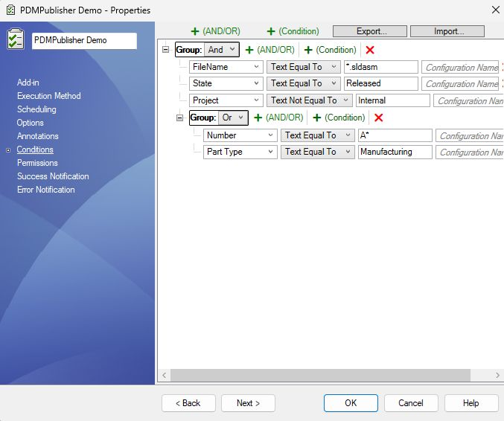Change comparison type for Part Type row
Screen dimensions: 504x421
pyautogui.click(x=318, y=152)
